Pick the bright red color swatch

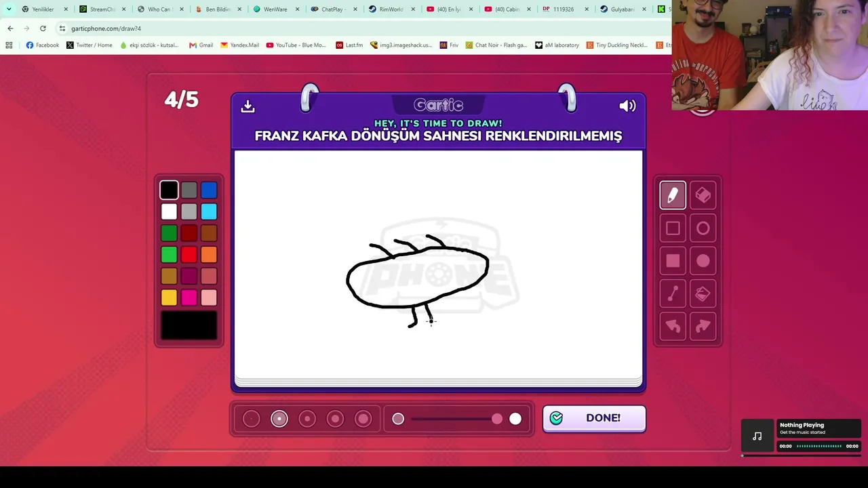[189, 254]
